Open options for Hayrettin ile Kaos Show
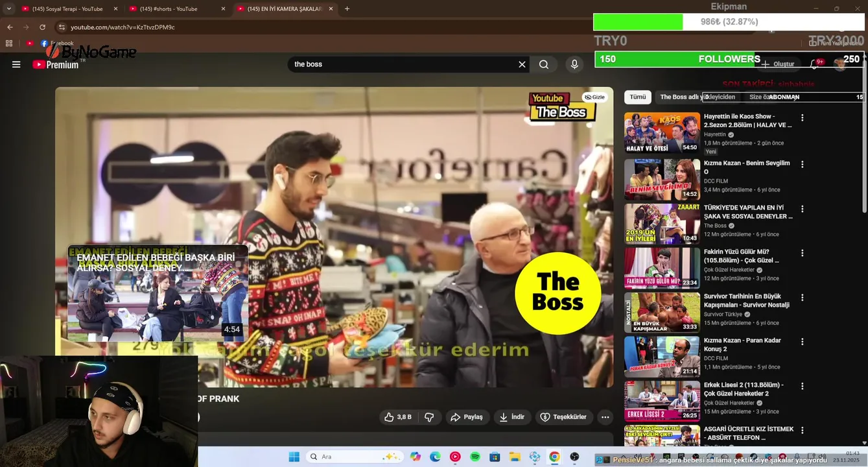This screenshot has height=467, width=868. 802,118
